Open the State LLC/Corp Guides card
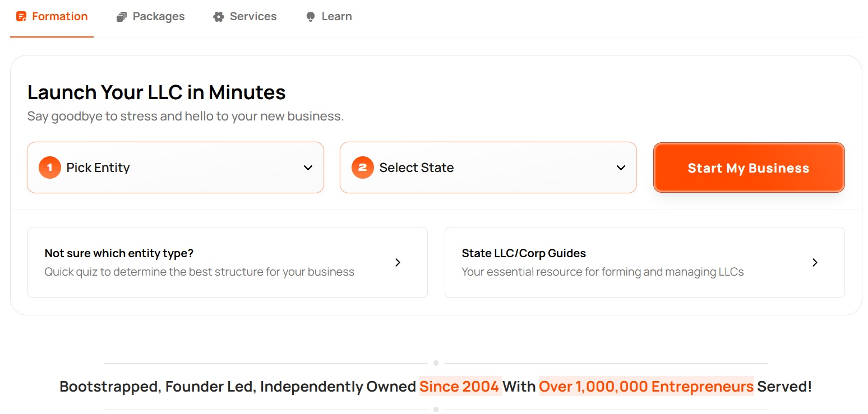The height and width of the screenshot is (414, 868). coord(645,262)
